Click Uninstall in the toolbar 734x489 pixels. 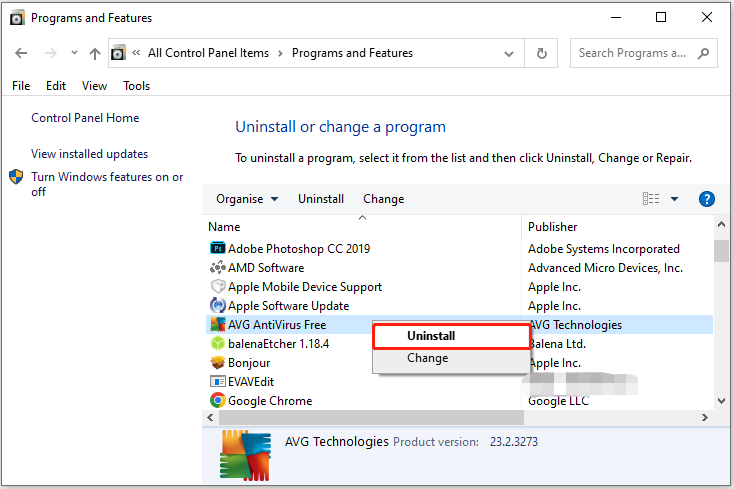[321, 199]
